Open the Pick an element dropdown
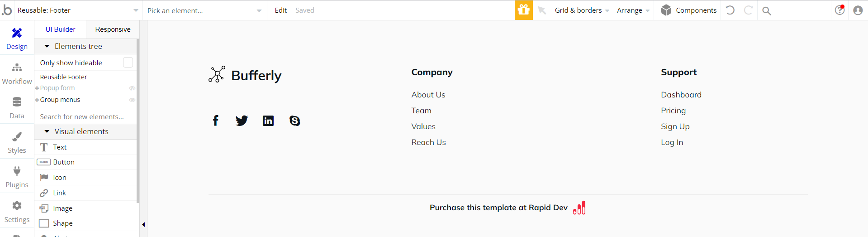868x237 pixels. tap(204, 10)
